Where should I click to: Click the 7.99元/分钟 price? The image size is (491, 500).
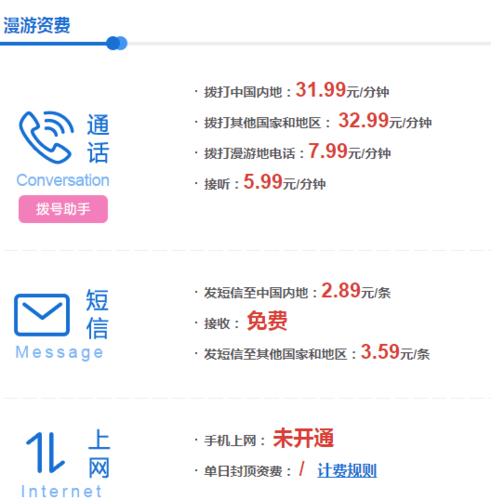349,151
